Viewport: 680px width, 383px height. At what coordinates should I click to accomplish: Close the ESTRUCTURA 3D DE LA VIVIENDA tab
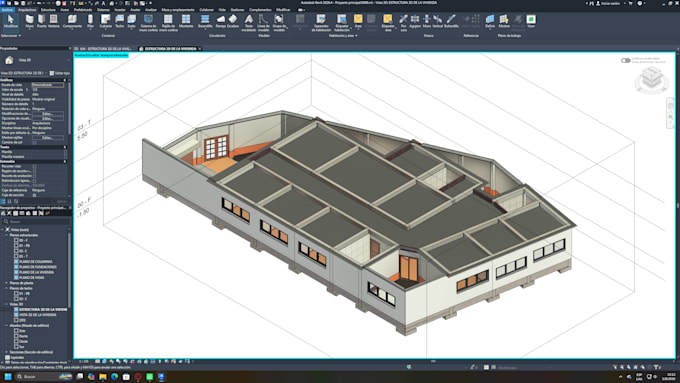199,49
